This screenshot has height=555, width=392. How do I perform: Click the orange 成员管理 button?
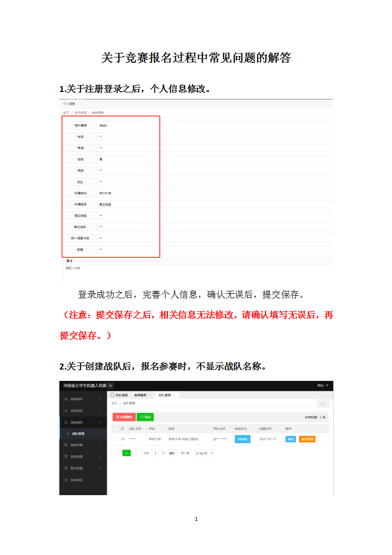[x=307, y=439]
